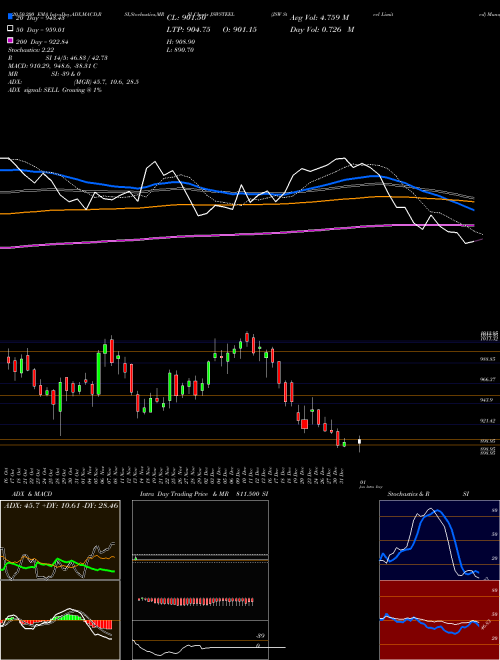500x660 pixels.
Task: Open the blue Stochastics chart panel
Action: tap(439, 540)
